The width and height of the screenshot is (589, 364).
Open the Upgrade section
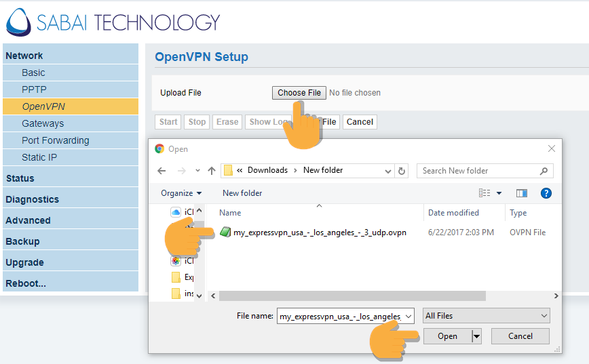pyautogui.click(x=71, y=262)
